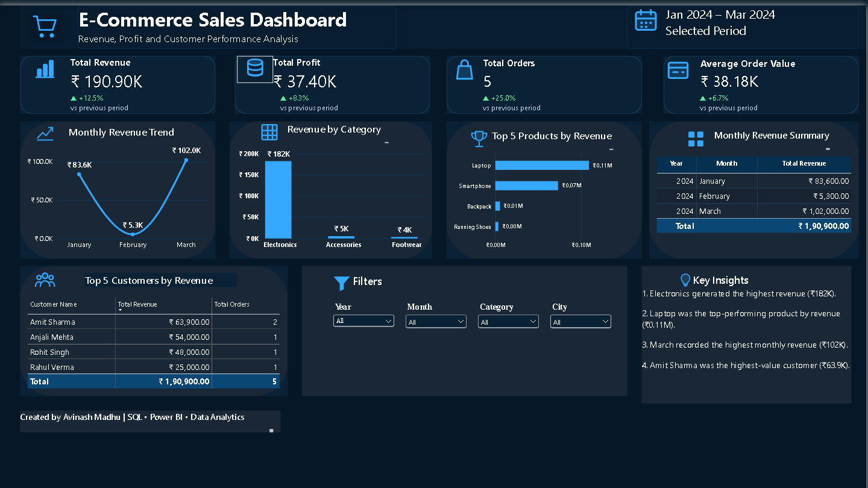Viewport: 868px width, 488px height.
Task: Expand the City filter dropdown
Action: point(580,322)
